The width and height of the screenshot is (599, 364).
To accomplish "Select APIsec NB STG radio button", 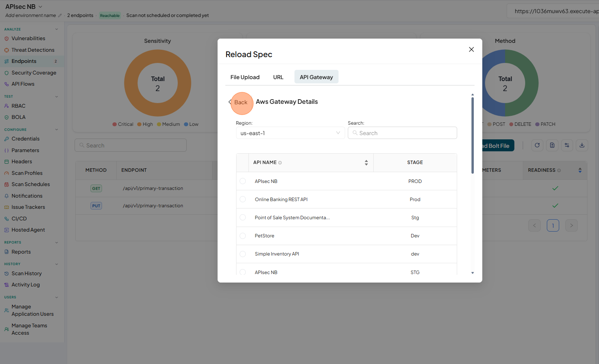I will 243,272.
